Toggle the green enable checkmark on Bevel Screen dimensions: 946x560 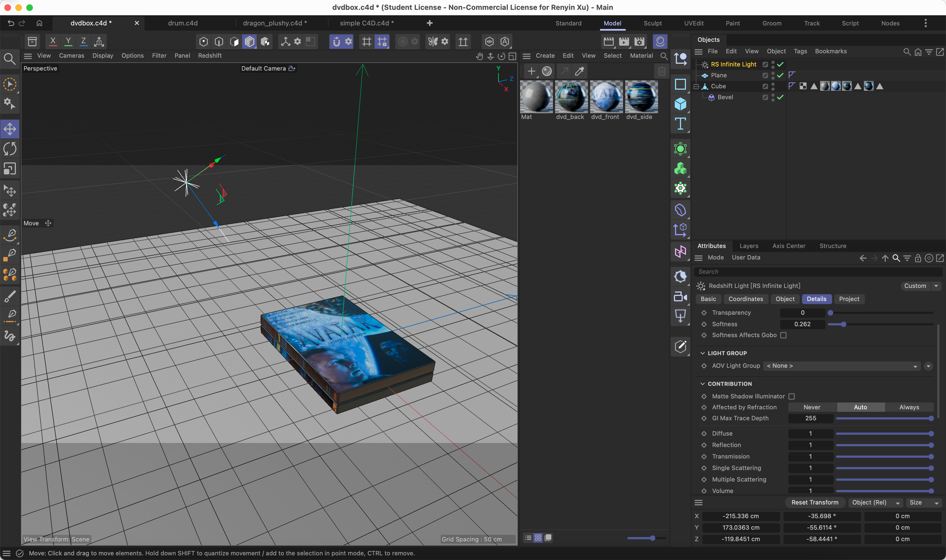[781, 97]
